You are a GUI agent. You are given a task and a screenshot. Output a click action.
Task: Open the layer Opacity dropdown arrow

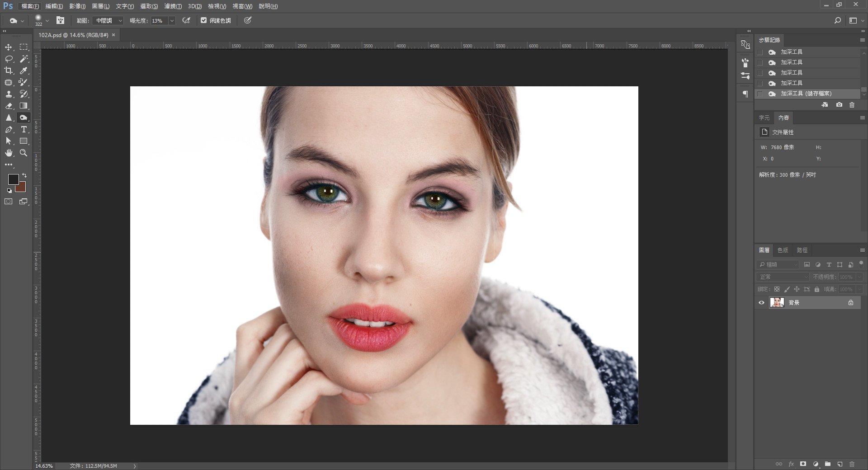[x=860, y=277]
